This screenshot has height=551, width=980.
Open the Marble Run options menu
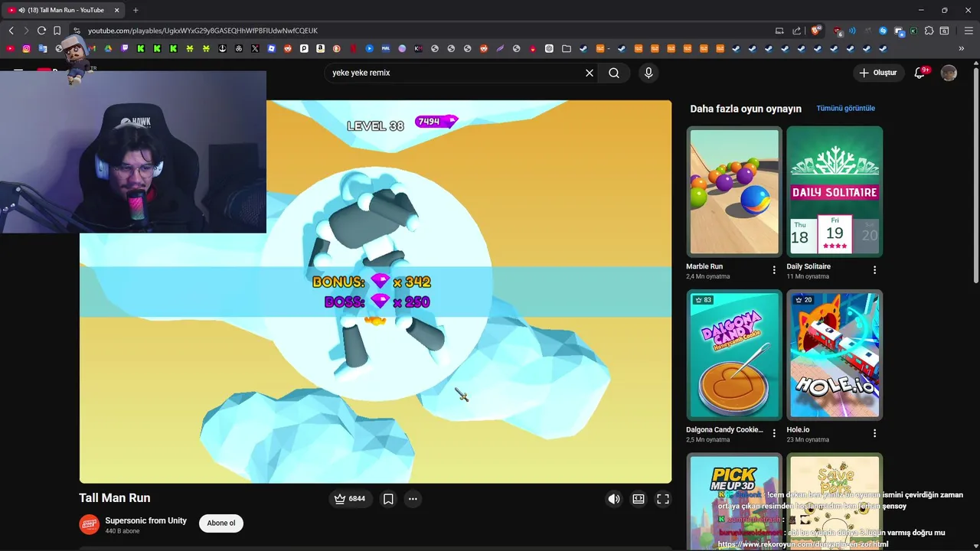[x=774, y=270]
